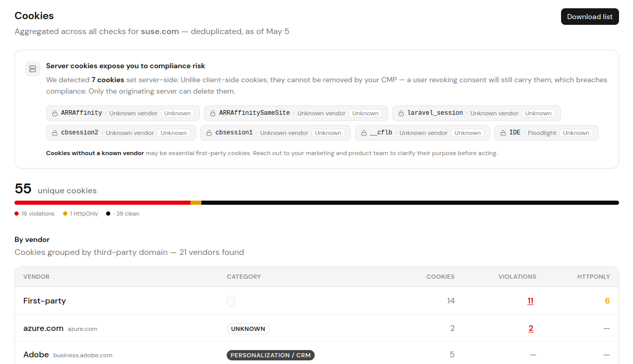
Task: Click the 6 HttpOnly count for First-party
Action: [608, 301]
